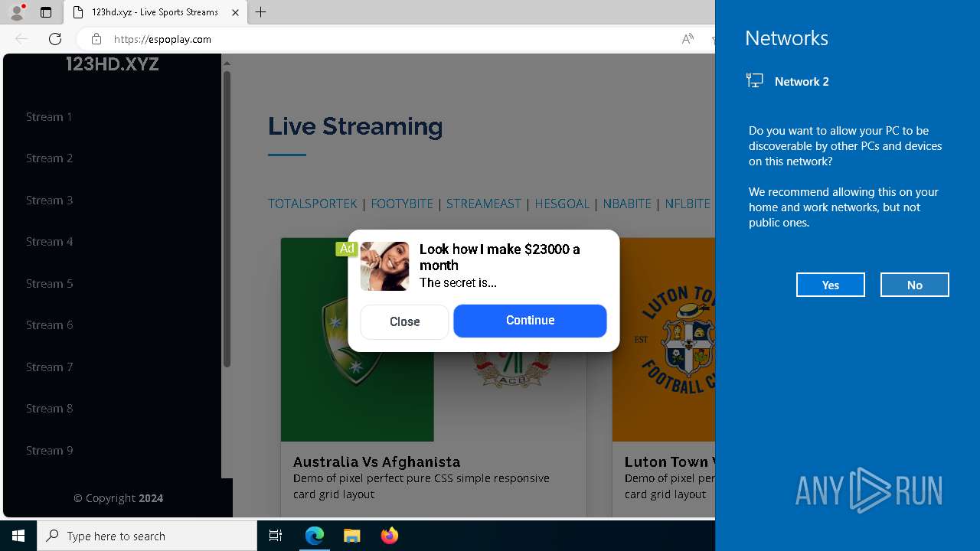
Task: Open Firefox from the taskbar
Action: (x=389, y=536)
